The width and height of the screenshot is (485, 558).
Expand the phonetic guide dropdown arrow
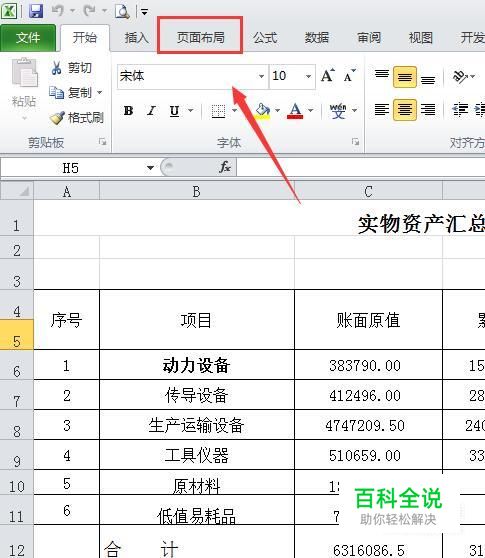click(354, 111)
